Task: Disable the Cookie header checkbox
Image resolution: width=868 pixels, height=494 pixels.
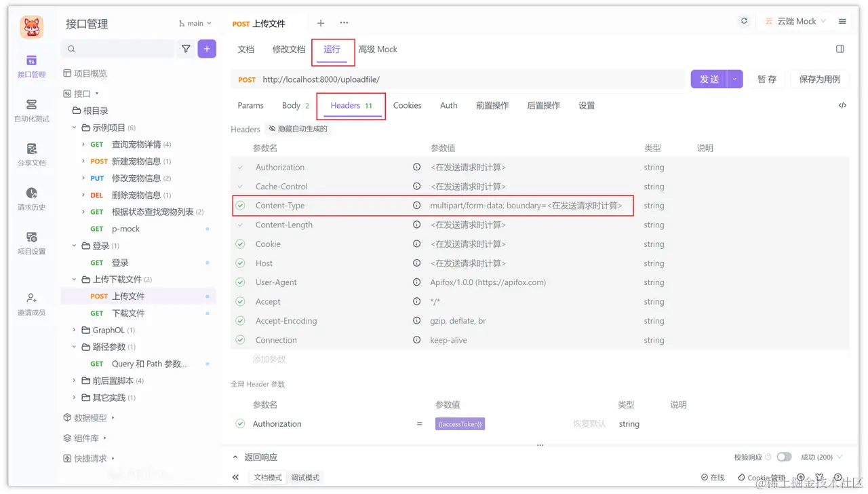Action: point(239,244)
